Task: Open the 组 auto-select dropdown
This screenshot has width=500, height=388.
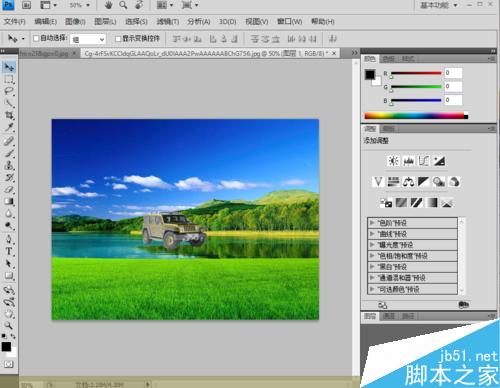Action: point(88,39)
